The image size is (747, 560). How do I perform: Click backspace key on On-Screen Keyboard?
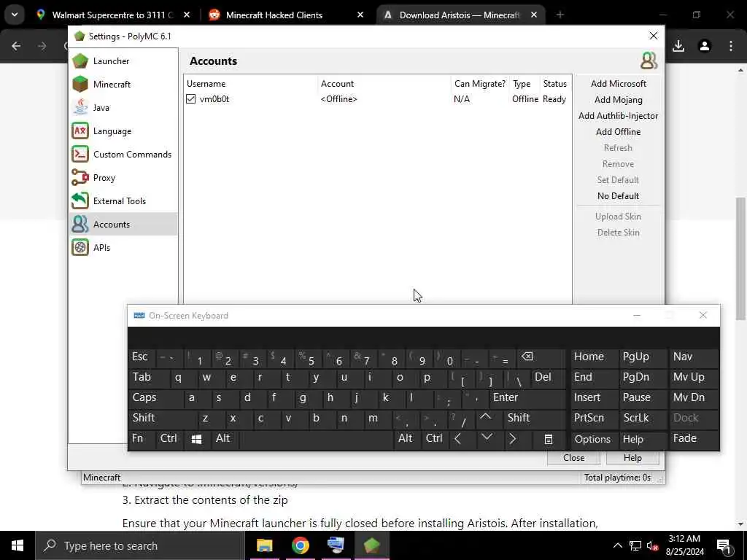541,357
